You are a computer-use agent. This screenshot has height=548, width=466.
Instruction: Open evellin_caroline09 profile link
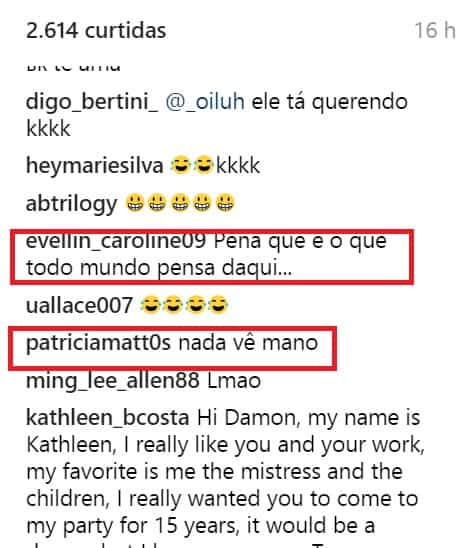[x=116, y=242]
